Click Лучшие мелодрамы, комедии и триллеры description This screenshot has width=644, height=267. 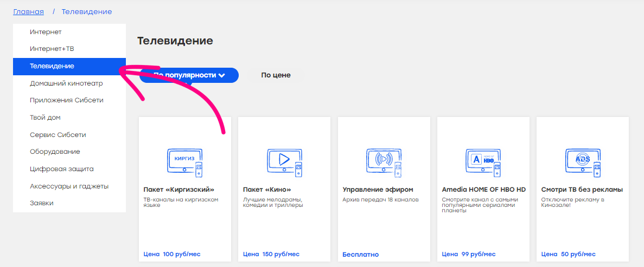(273, 202)
